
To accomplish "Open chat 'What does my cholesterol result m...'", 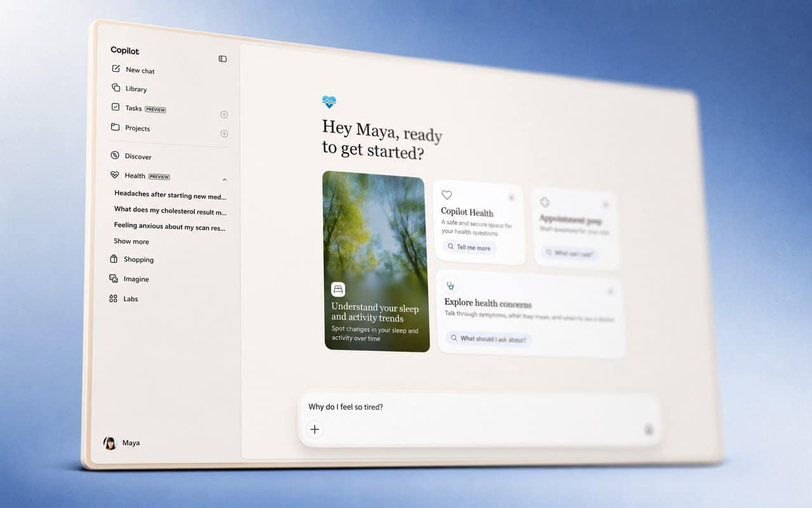I will coord(170,211).
